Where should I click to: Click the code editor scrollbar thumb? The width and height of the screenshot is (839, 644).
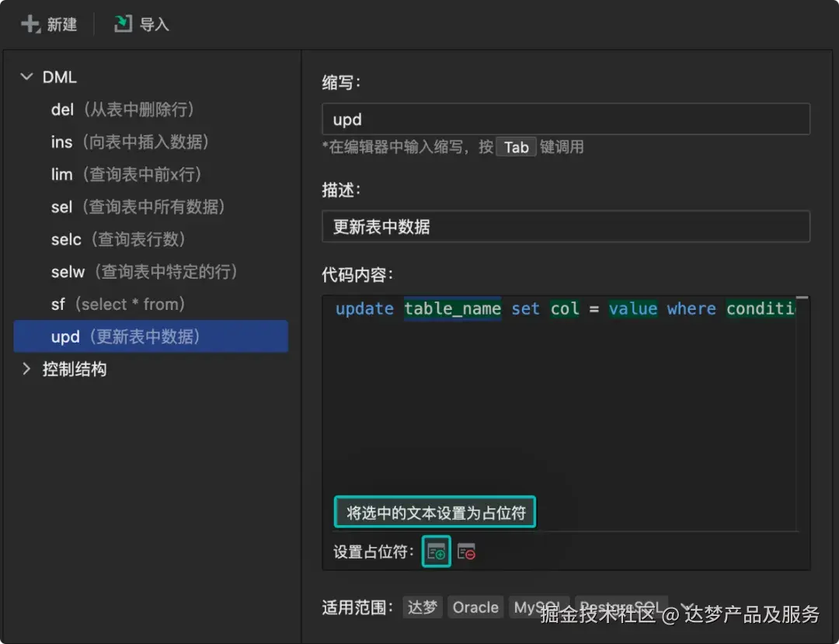pos(802,298)
